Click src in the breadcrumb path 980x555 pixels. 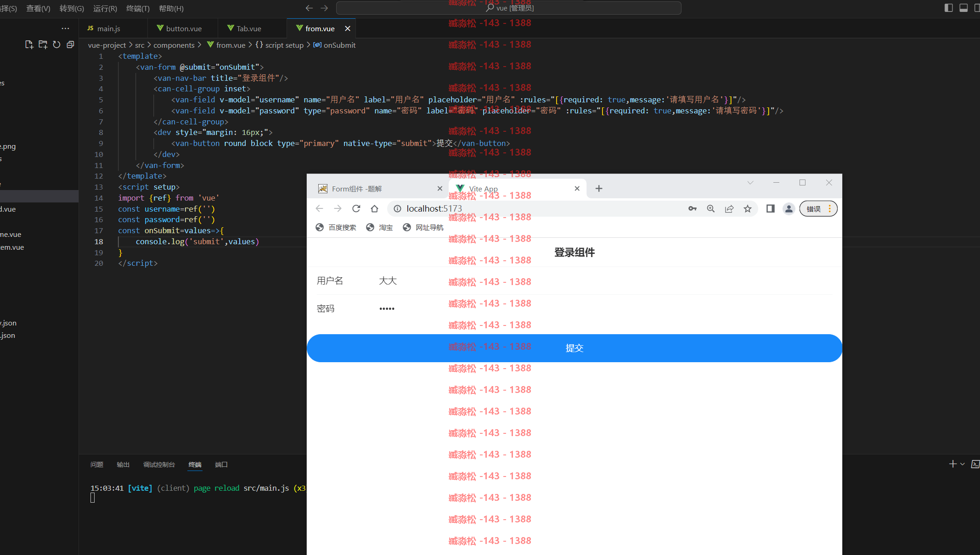click(140, 45)
